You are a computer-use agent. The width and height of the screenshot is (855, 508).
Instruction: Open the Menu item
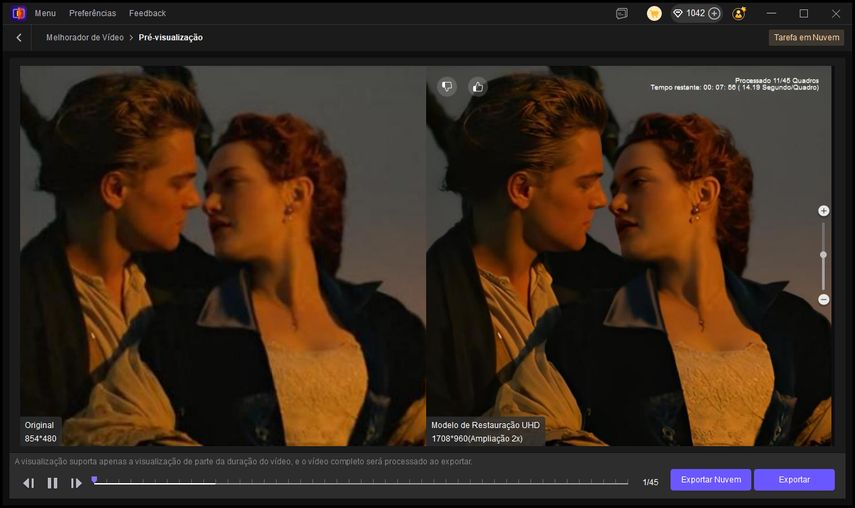45,13
